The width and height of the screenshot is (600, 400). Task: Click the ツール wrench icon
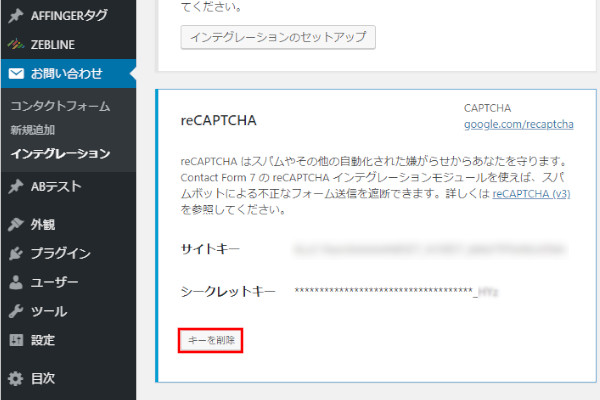(x=16, y=311)
